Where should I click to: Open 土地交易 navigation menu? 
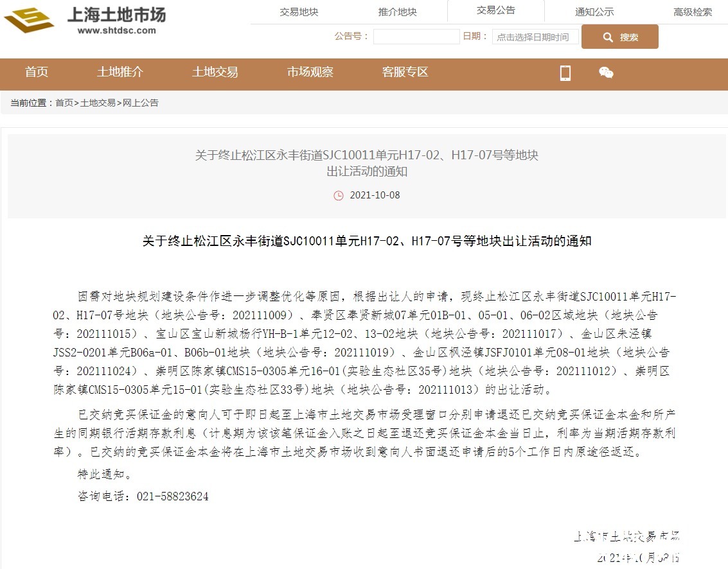pos(215,72)
